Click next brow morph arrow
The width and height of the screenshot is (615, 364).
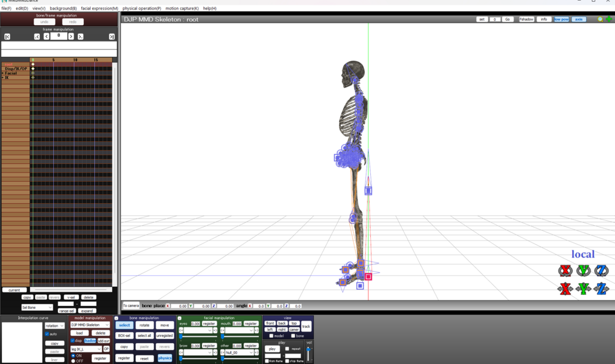pyautogui.click(x=215, y=352)
